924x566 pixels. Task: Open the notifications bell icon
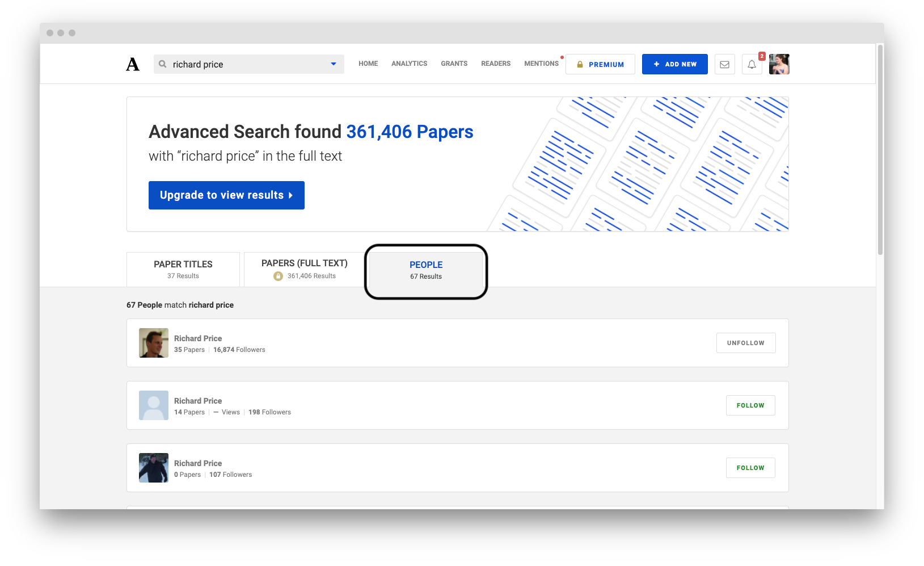(752, 64)
